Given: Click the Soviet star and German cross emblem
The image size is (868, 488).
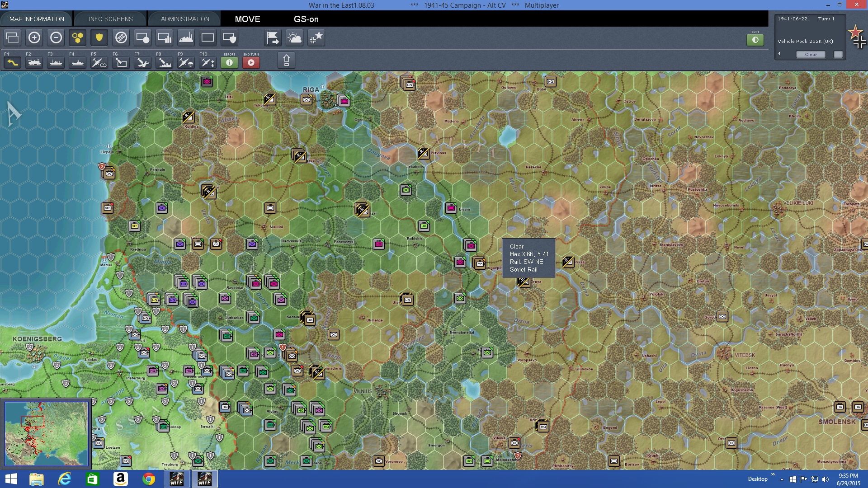Looking at the screenshot, I should point(857,37).
